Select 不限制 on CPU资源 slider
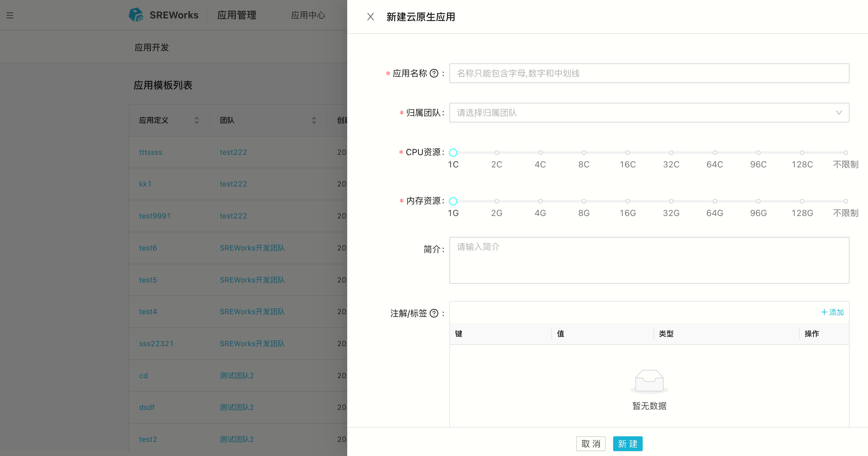 point(846,153)
